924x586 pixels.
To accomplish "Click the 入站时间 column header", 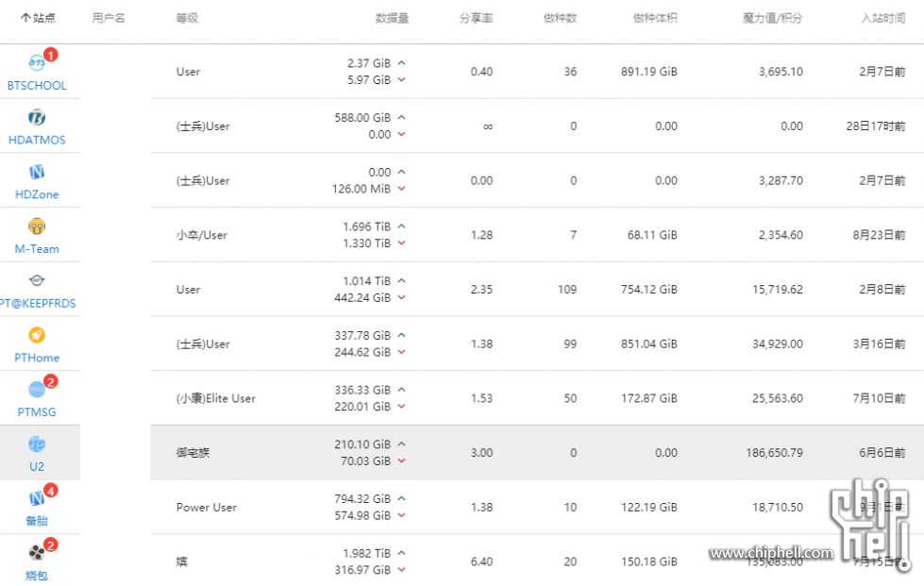I will (x=882, y=18).
